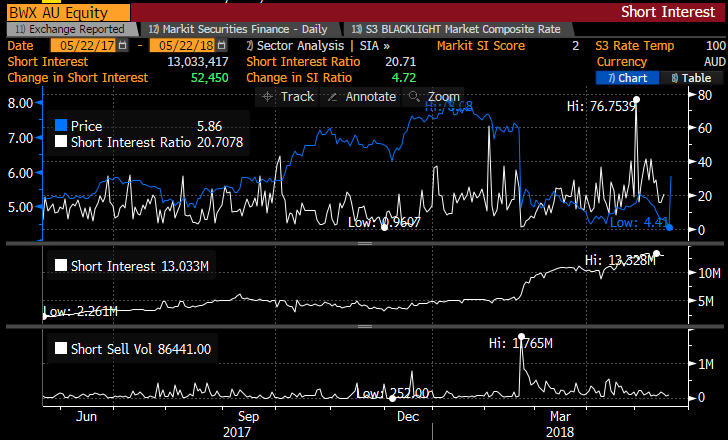Click the Zoom button label
The image size is (728, 440).
pos(443,97)
